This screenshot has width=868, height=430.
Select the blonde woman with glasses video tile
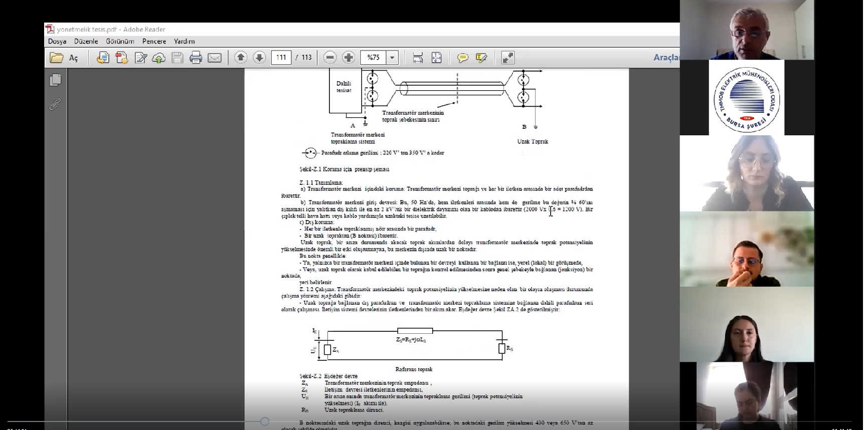pos(747,173)
